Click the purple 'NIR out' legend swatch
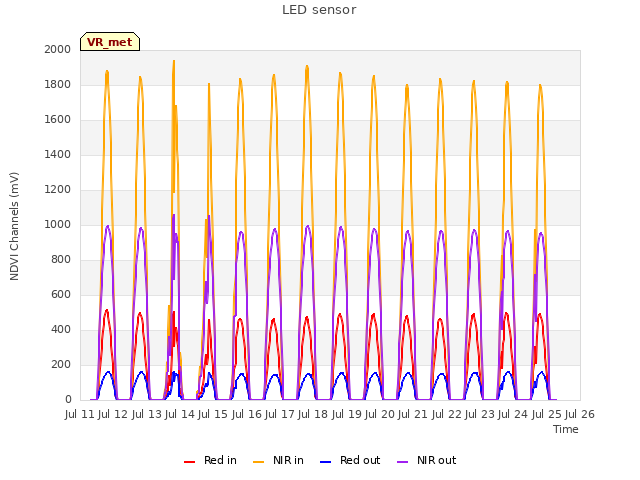Screen dimensions: 640x480 [x=402, y=462]
